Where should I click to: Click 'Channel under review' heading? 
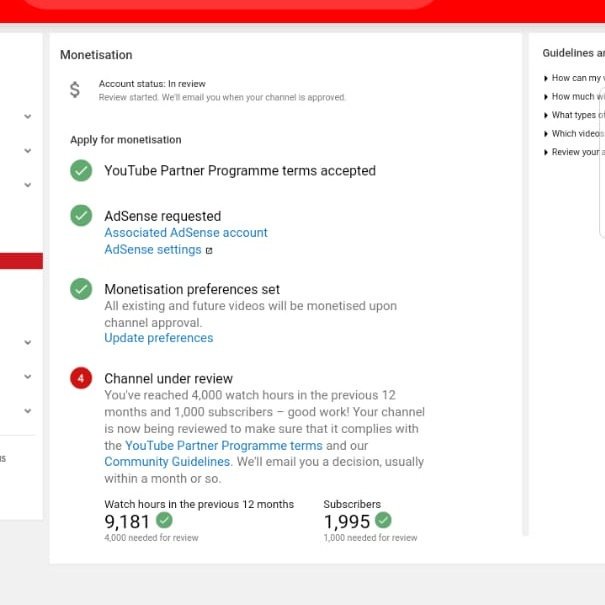(x=169, y=379)
